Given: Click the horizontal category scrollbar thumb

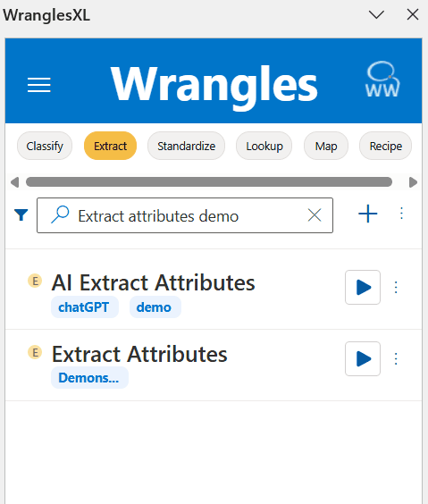Looking at the screenshot, I should pyautogui.click(x=209, y=181).
